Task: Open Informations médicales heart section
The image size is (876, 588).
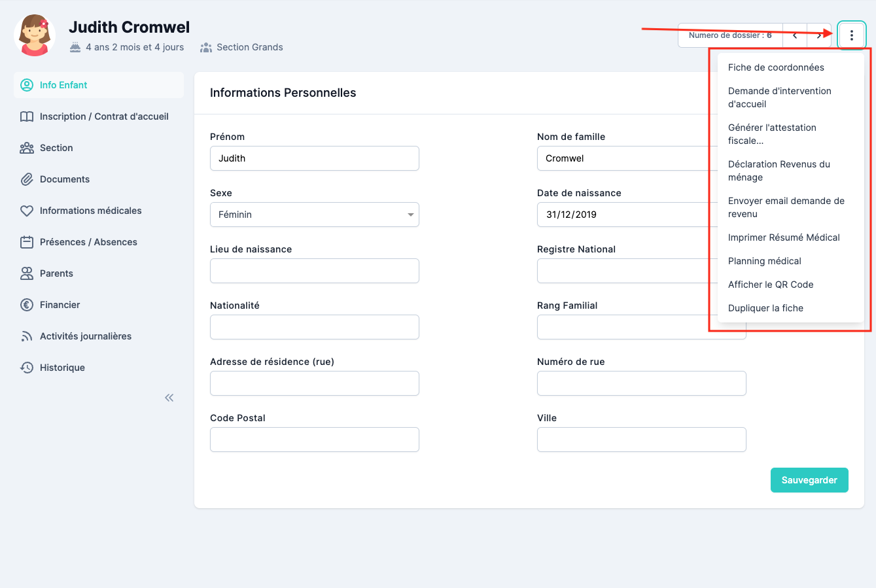Action: 90,211
